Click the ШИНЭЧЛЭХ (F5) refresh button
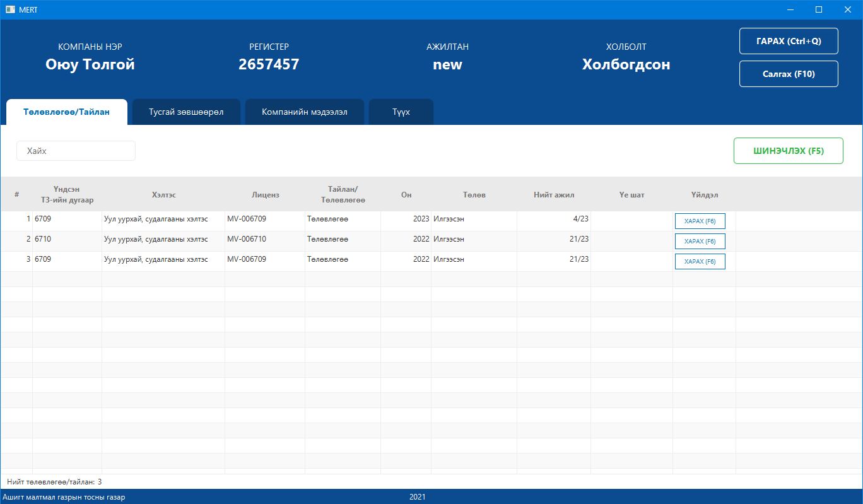This screenshot has width=863, height=504. click(788, 151)
